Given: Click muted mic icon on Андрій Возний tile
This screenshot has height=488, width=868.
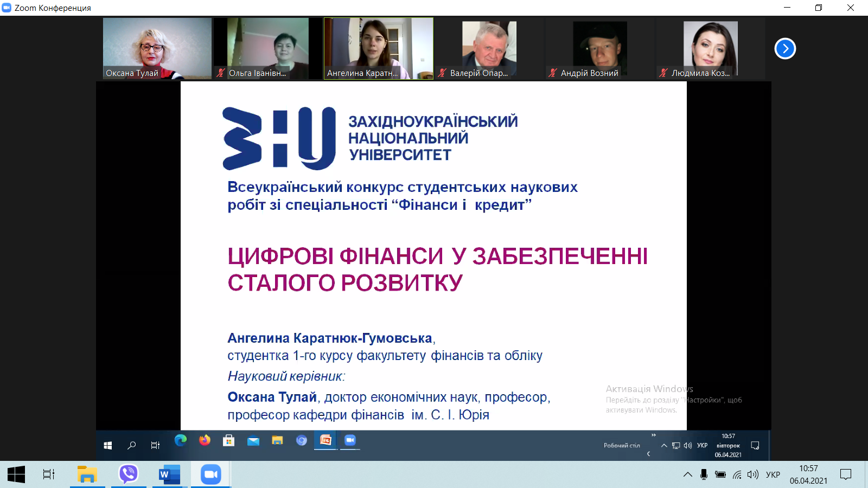Looking at the screenshot, I should pos(553,73).
